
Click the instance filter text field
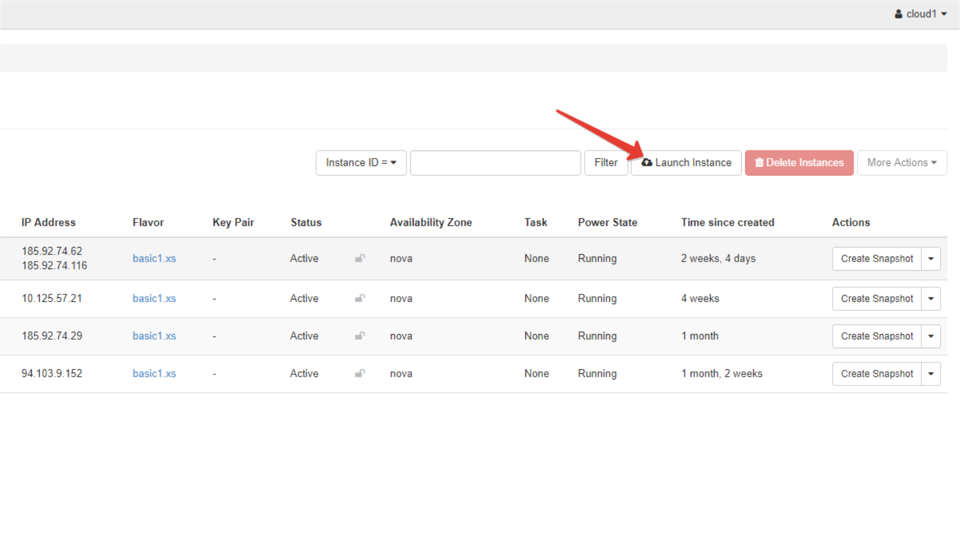pos(495,163)
